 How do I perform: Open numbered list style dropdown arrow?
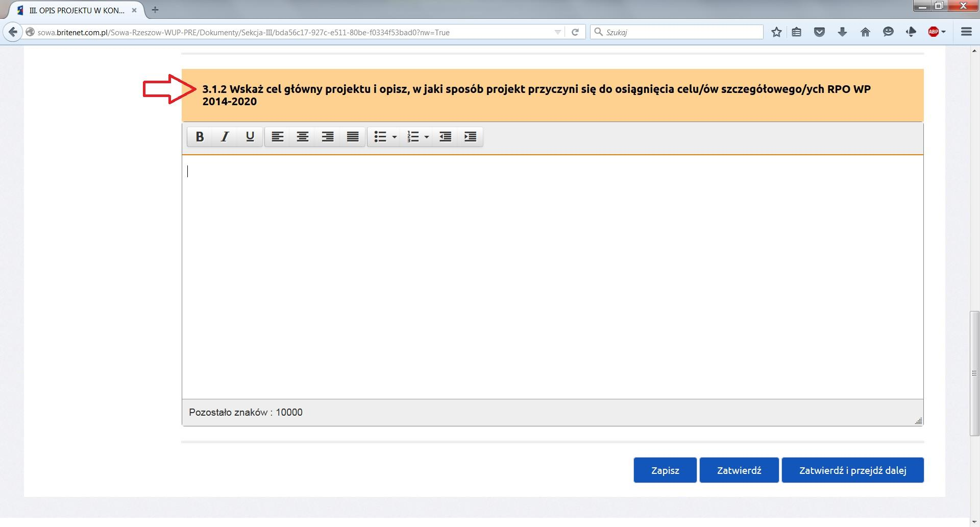click(x=427, y=137)
